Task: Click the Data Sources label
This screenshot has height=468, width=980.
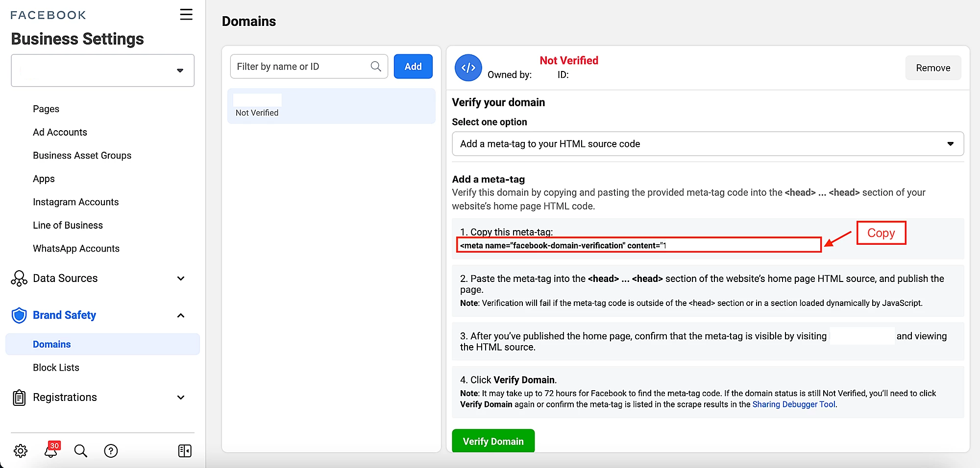Action: point(65,278)
